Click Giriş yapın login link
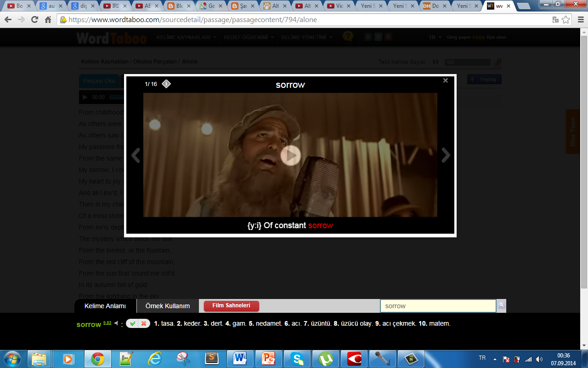This screenshot has width=588, height=368. tap(458, 37)
